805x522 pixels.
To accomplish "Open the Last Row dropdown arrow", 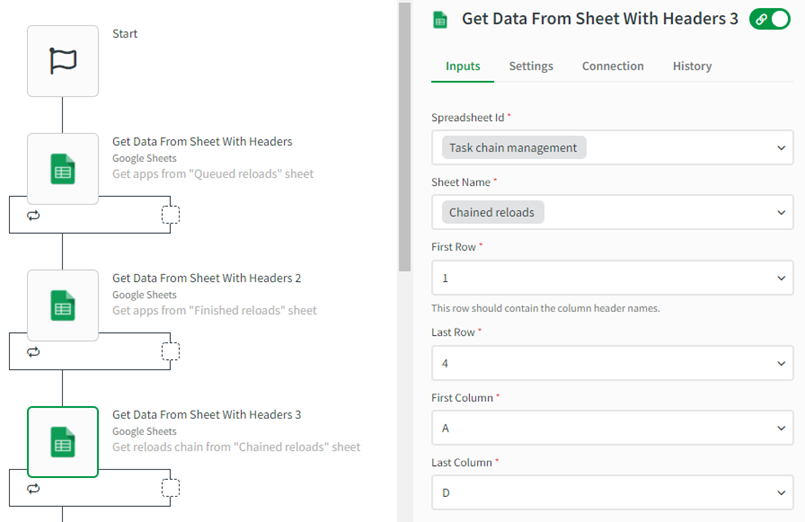I will coord(781,363).
